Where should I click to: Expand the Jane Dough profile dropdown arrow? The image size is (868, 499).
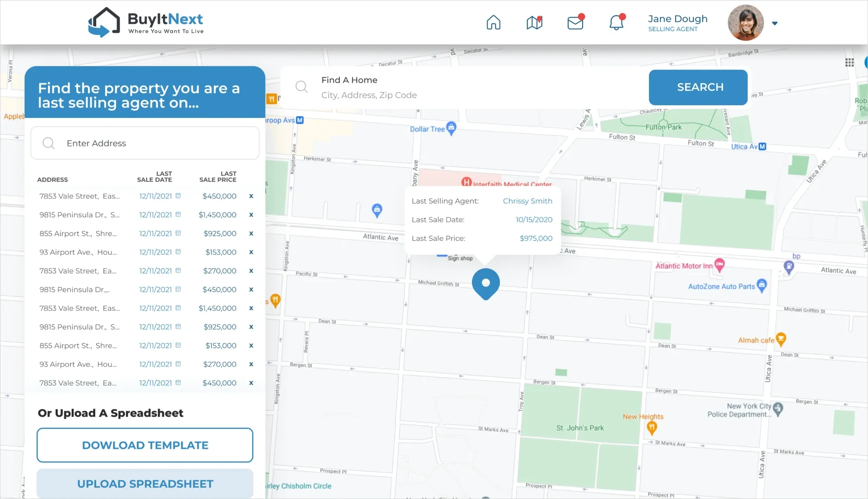click(x=775, y=24)
